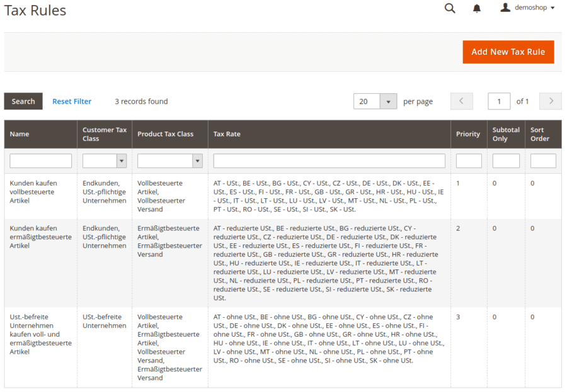
Task: Open the Kunden kaufen vollbesteuerte Artikel row
Action: 32,192
